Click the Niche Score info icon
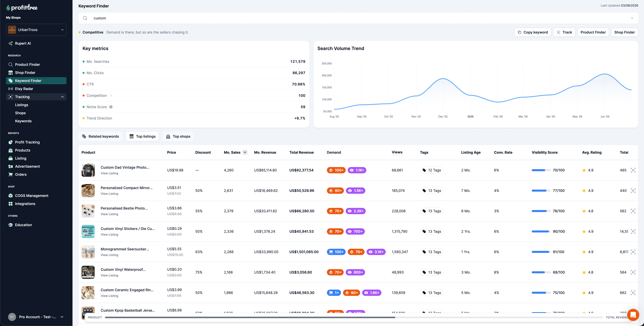 click(111, 107)
